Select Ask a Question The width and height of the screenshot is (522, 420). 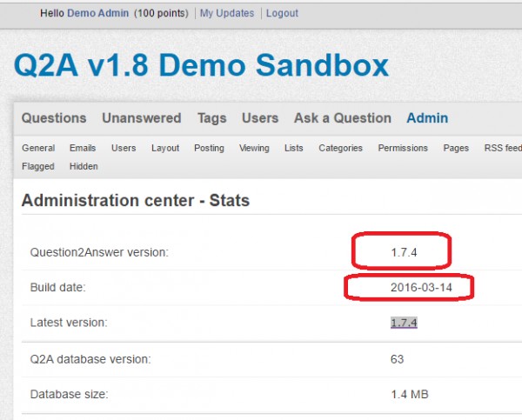click(x=342, y=118)
